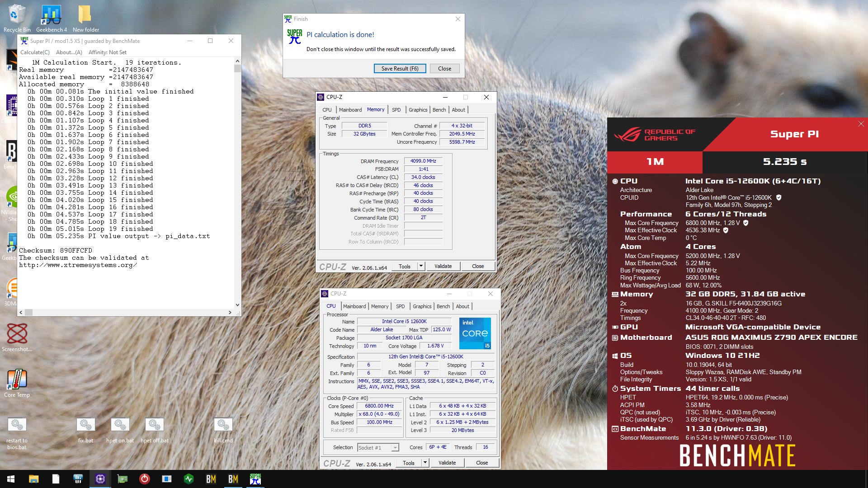Open the Geekbench 4 desktop shortcut
Image resolution: width=868 pixels, height=488 pixels.
tap(52, 18)
